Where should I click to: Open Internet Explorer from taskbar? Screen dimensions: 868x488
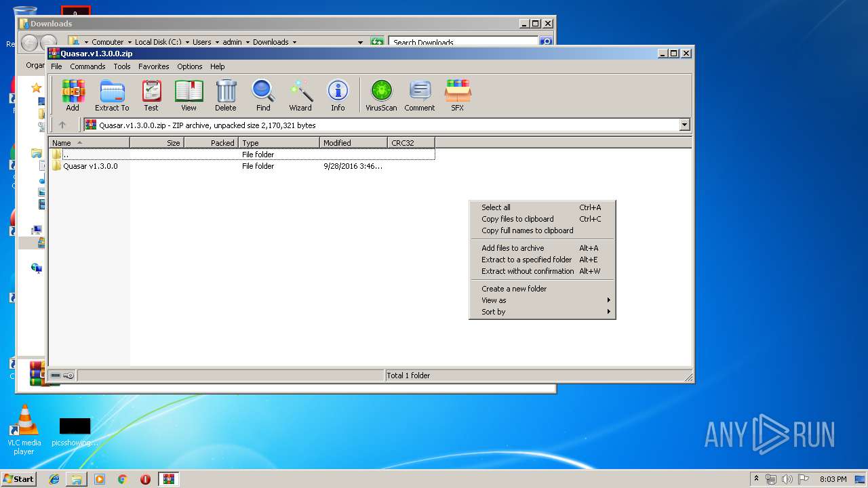pos(54,479)
